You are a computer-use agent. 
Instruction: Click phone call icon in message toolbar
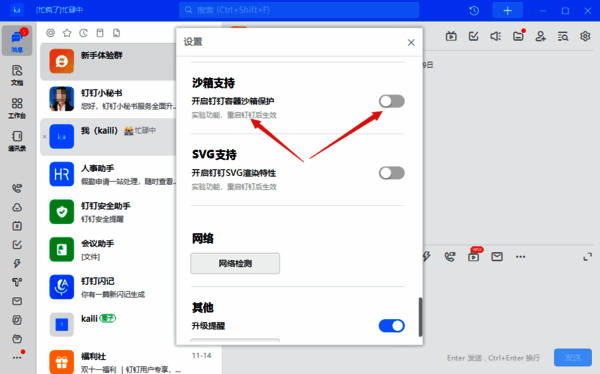pyautogui.click(x=450, y=256)
